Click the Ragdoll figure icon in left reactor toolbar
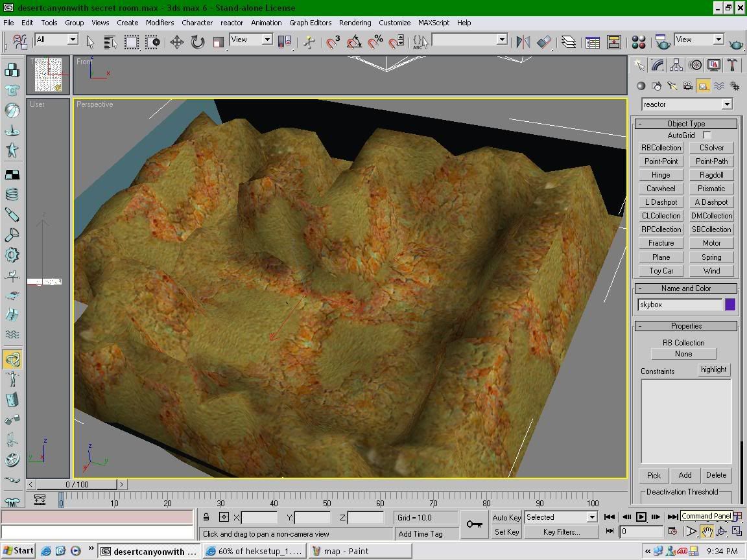The image size is (747, 560). tap(12, 379)
